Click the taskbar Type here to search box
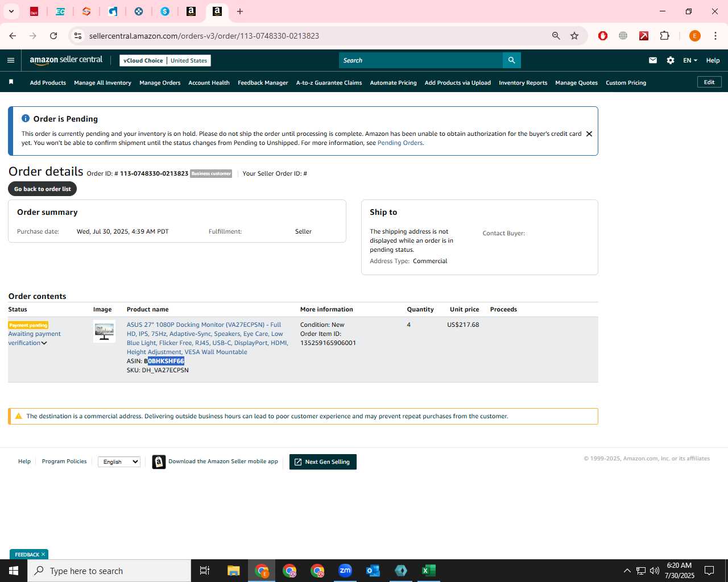This screenshot has width=728, height=582. (x=109, y=571)
